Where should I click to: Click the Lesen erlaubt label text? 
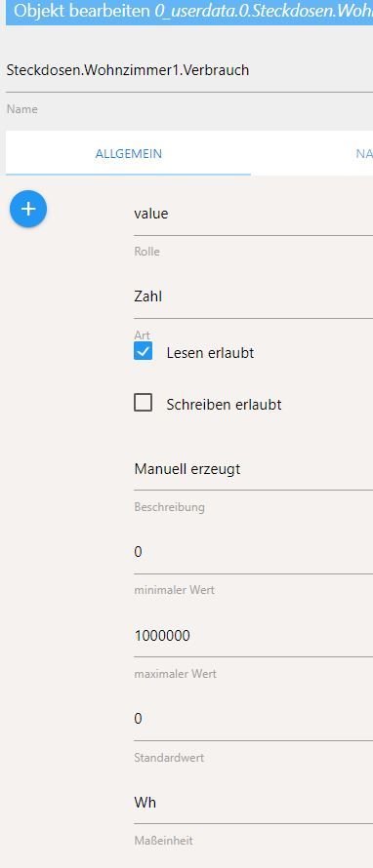[x=210, y=353]
